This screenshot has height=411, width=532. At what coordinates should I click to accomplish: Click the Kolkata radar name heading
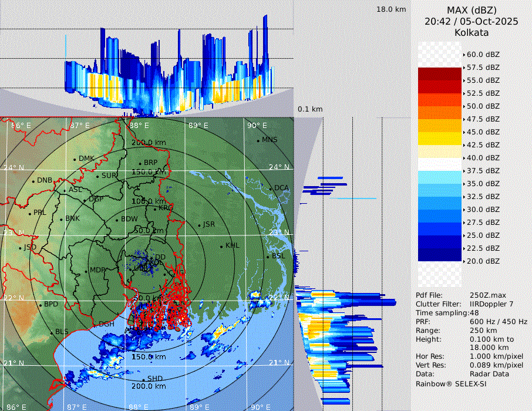click(472, 33)
